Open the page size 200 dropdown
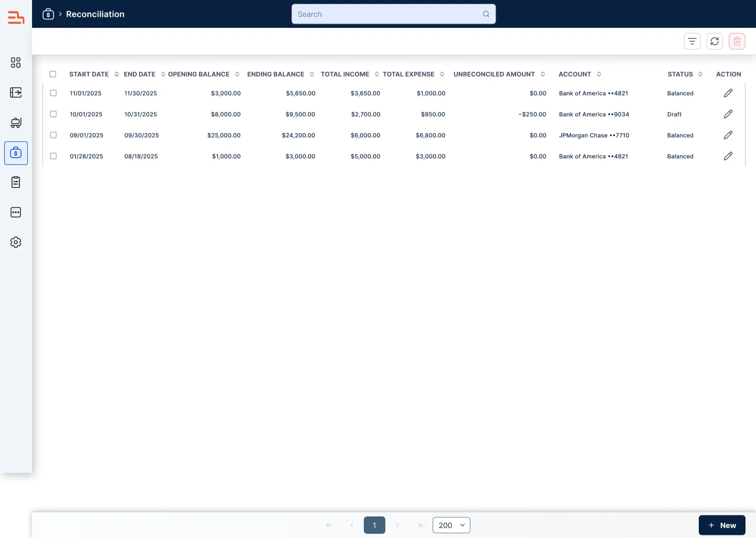The image size is (756, 538). 451,525
